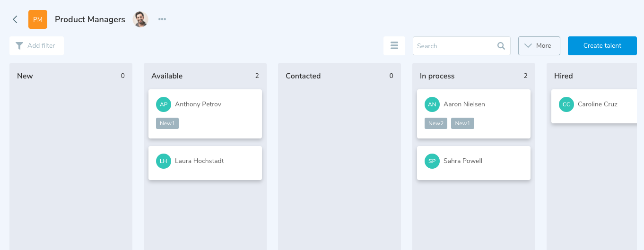The width and height of the screenshot is (644, 250).
Task: Click the search magnifier icon
Action: 501,46
